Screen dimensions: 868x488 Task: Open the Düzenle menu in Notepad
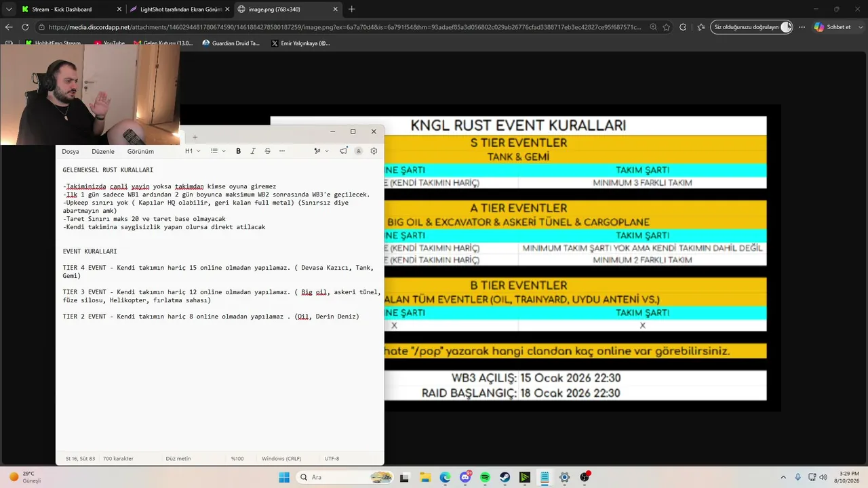point(103,151)
